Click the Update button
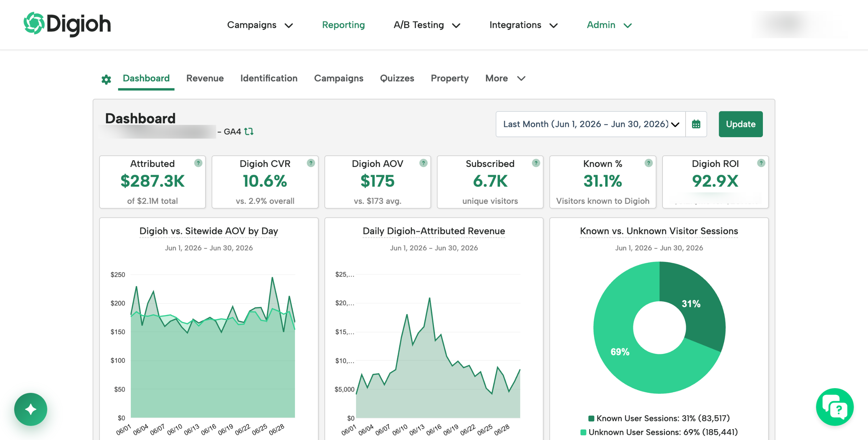This screenshot has height=440, width=868. (x=741, y=124)
